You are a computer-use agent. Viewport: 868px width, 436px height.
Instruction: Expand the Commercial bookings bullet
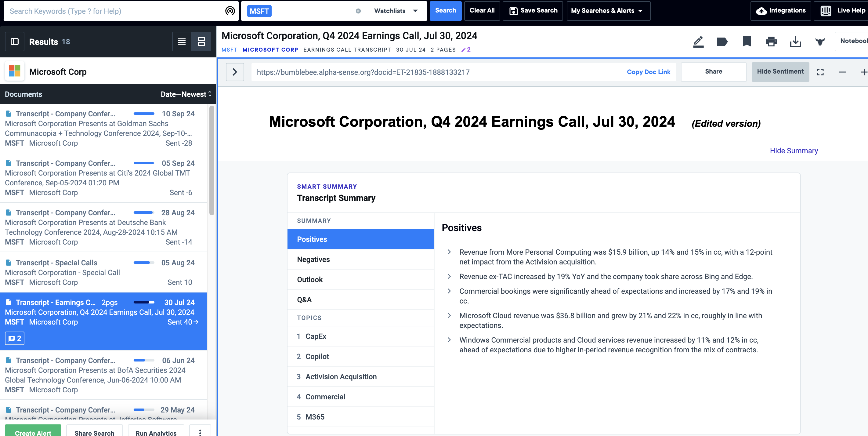tap(449, 291)
